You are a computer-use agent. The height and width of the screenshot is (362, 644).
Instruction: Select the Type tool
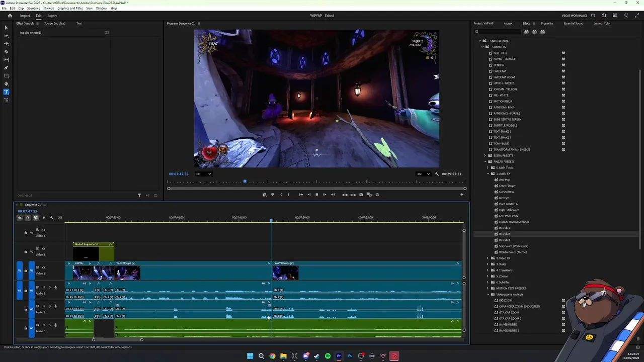pos(6,92)
